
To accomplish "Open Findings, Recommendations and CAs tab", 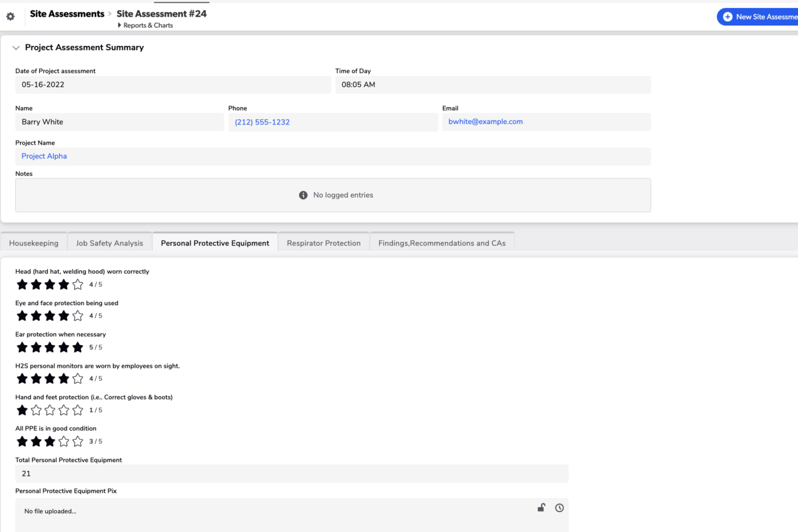I will coord(442,243).
